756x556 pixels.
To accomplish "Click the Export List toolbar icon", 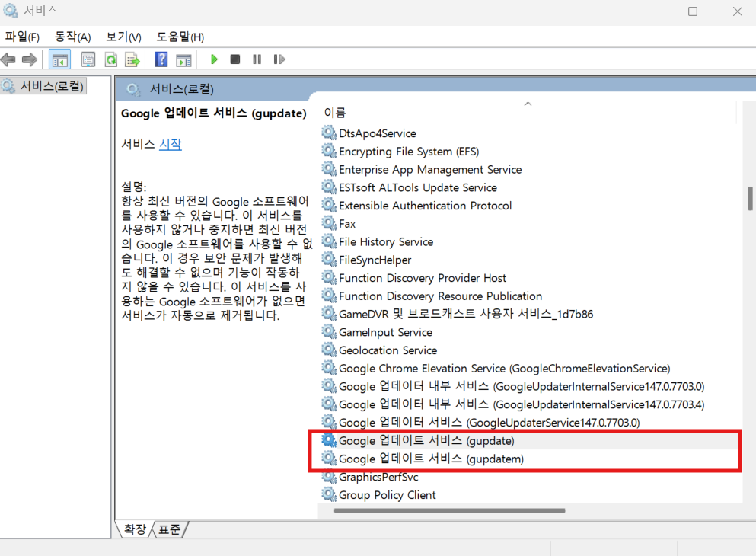I will click(x=132, y=60).
